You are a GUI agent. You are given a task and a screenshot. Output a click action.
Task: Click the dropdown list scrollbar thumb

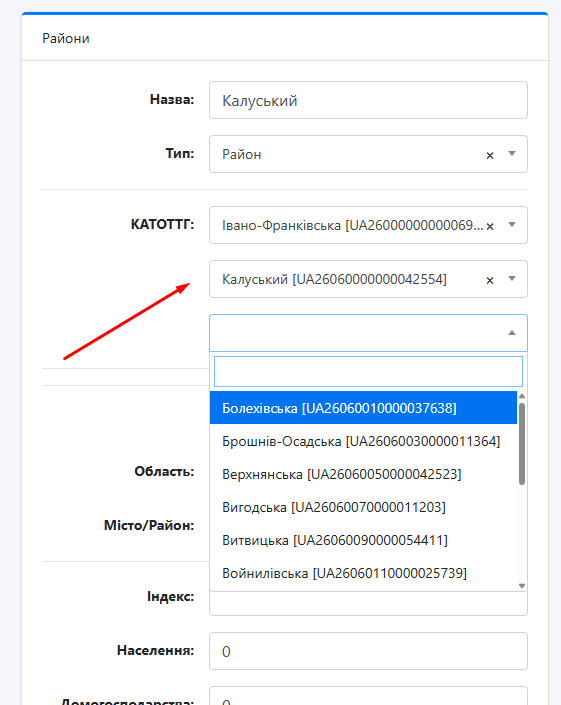[x=522, y=444]
